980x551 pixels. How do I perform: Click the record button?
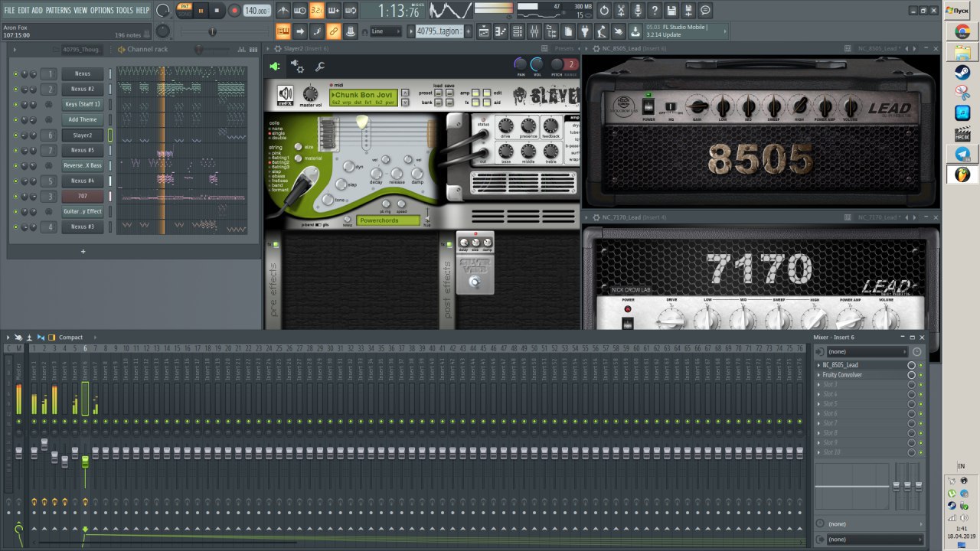(x=234, y=11)
